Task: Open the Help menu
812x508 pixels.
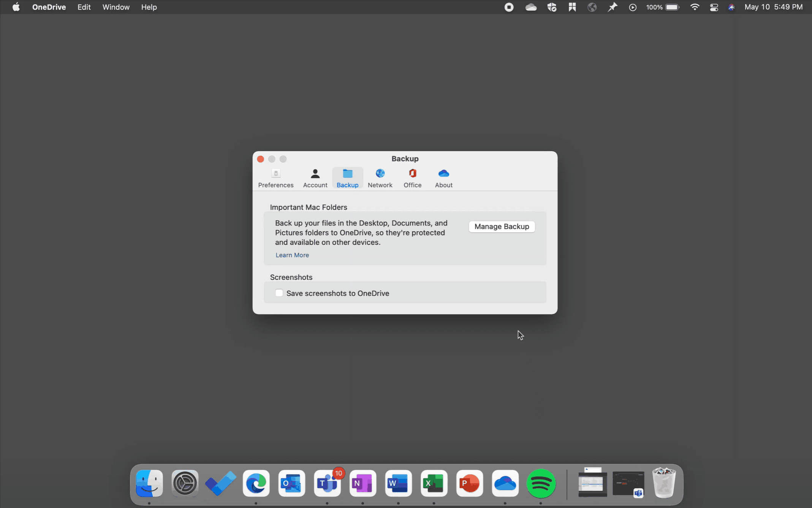Action: 149,7
